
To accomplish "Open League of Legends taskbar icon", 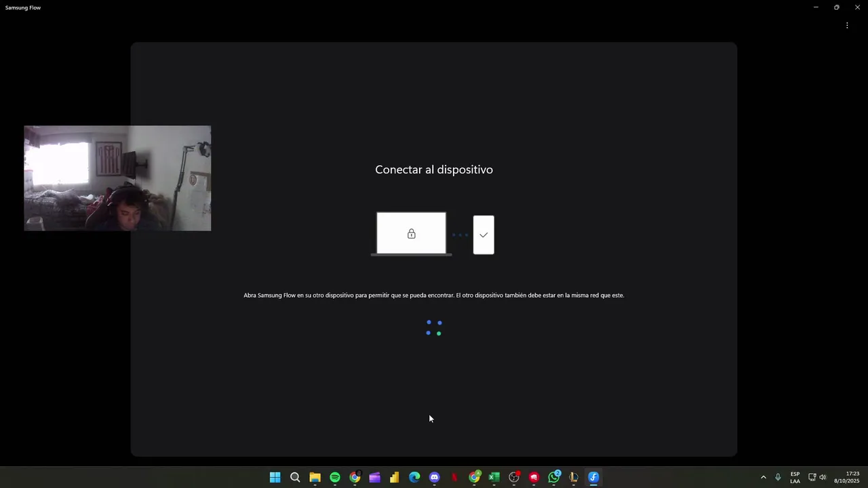I will pyautogui.click(x=574, y=477).
